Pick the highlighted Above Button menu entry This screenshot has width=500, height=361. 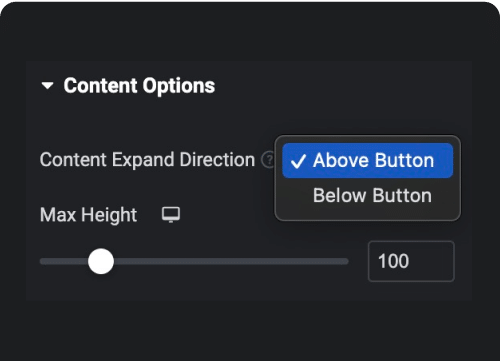pyautogui.click(x=367, y=160)
